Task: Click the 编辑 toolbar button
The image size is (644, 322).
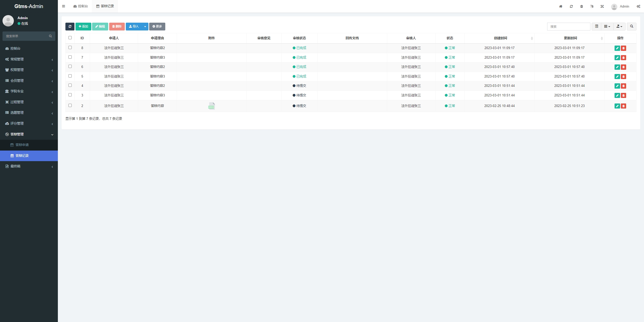Action: pyautogui.click(x=100, y=26)
